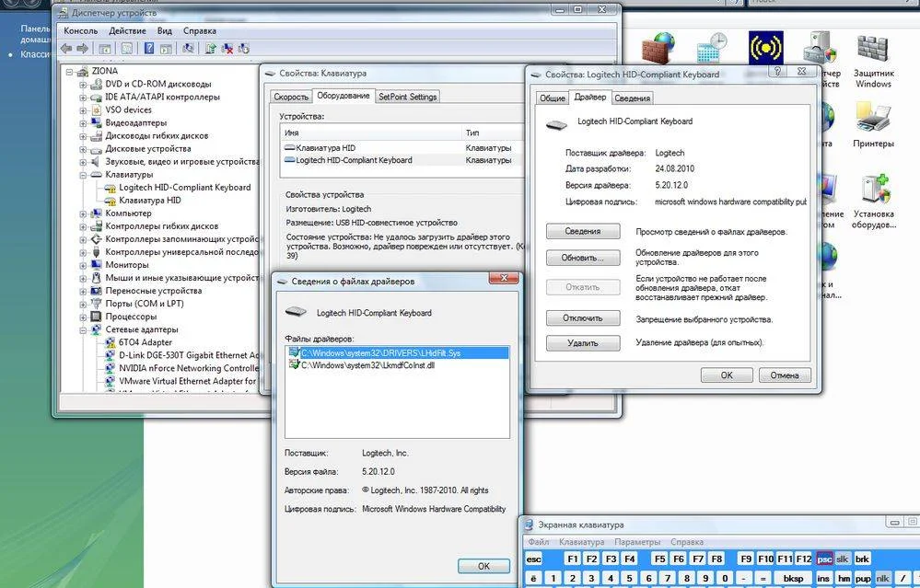Click the D-Link DGE-530T adapter icon
920x588 pixels.
110,355
